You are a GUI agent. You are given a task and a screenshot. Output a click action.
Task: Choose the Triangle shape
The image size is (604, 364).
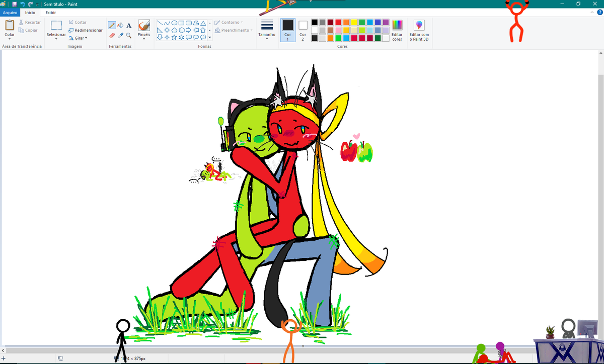[203, 23]
